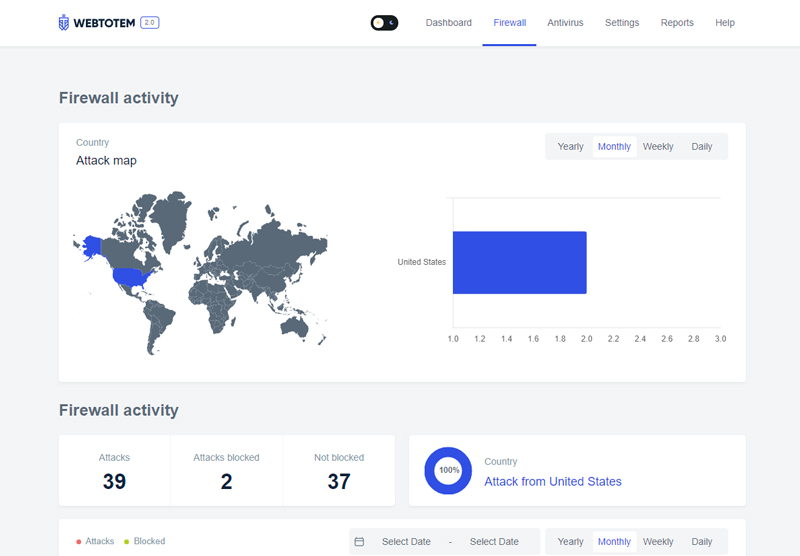Click the calendar icon beside Select Date
Viewport: 800px width, 556px height.
pos(359,542)
